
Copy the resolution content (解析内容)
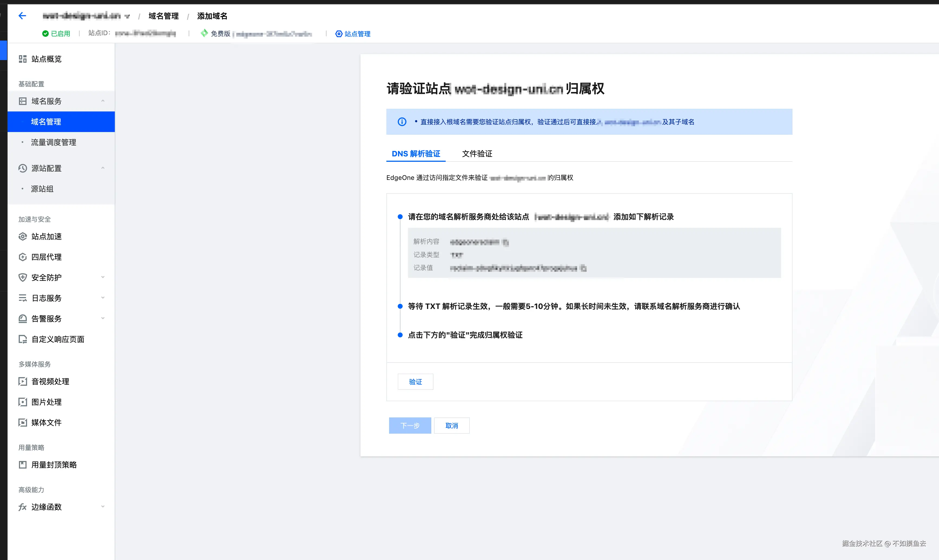click(x=506, y=242)
